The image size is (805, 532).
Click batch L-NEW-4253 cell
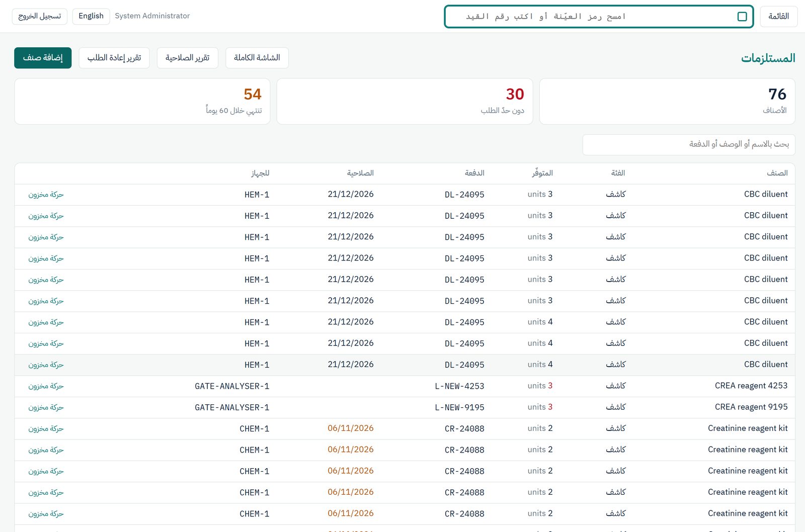[x=459, y=386]
